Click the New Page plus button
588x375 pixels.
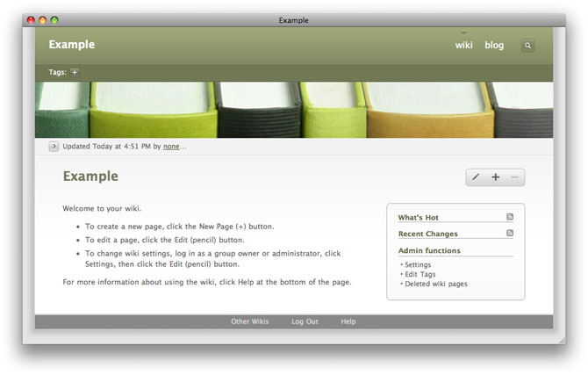click(495, 177)
